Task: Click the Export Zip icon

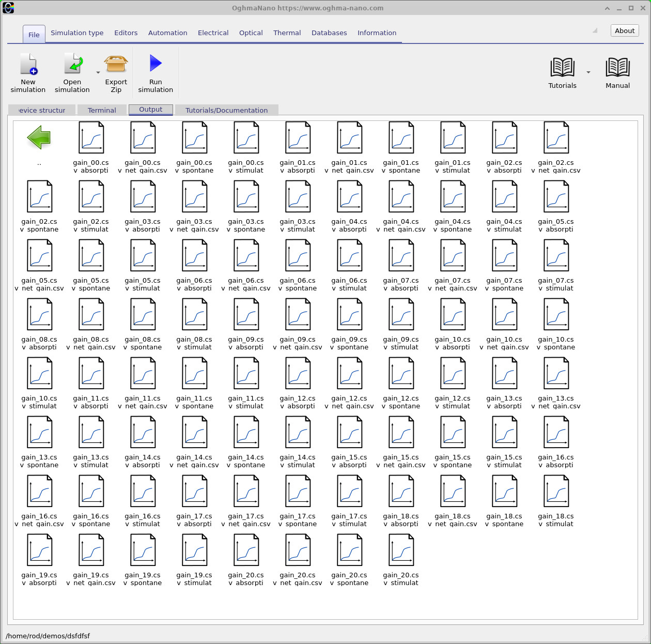Action: point(116,64)
